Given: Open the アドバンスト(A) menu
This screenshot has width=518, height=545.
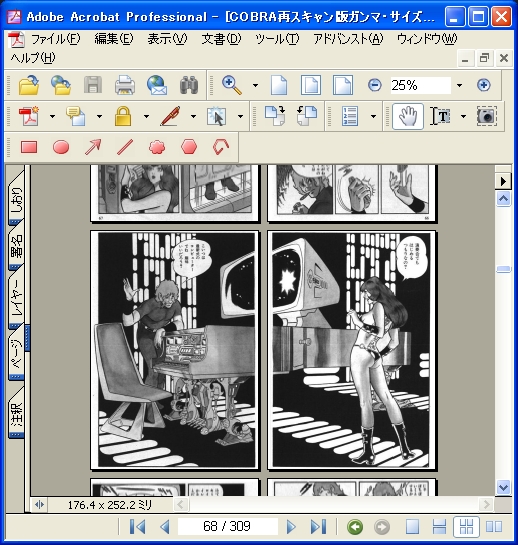Looking at the screenshot, I should tap(348, 39).
